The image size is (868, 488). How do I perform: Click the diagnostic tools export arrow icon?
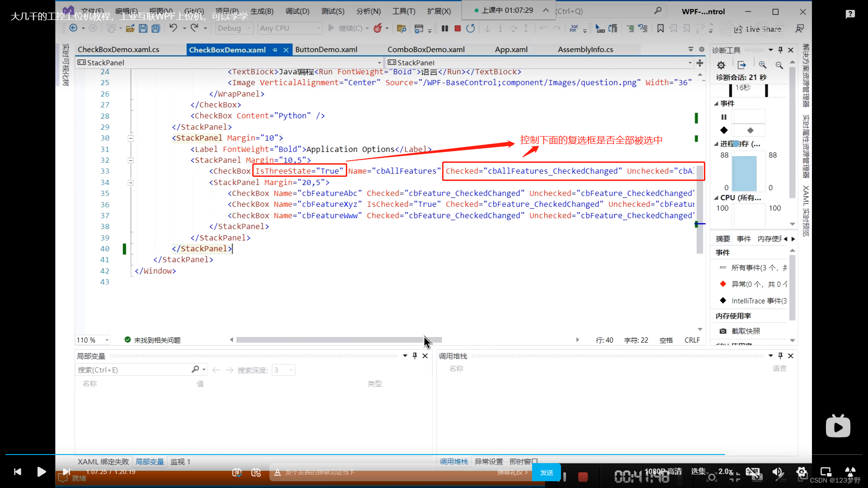[742, 65]
